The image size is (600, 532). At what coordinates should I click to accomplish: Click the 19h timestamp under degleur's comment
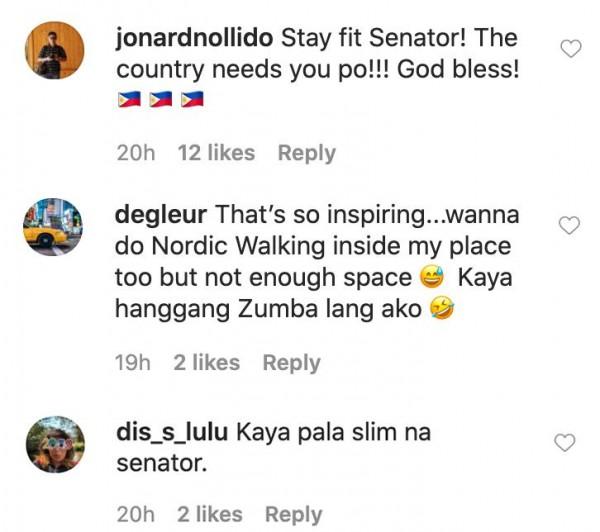point(133,363)
